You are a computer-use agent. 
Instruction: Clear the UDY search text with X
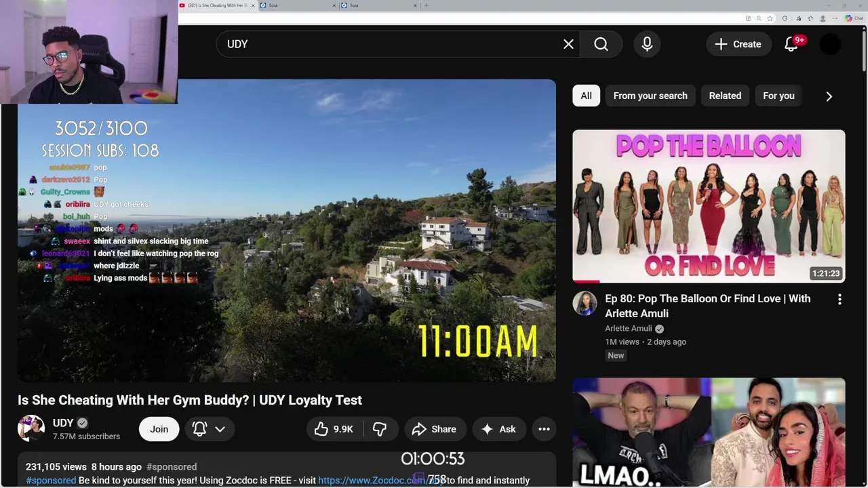pyautogui.click(x=568, y=44)
